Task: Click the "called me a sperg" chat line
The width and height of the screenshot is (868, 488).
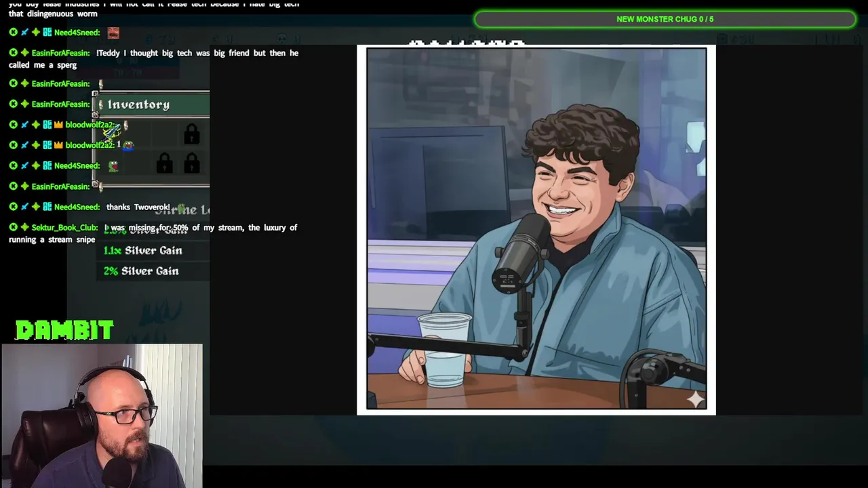Action: [x=43, y=65]
